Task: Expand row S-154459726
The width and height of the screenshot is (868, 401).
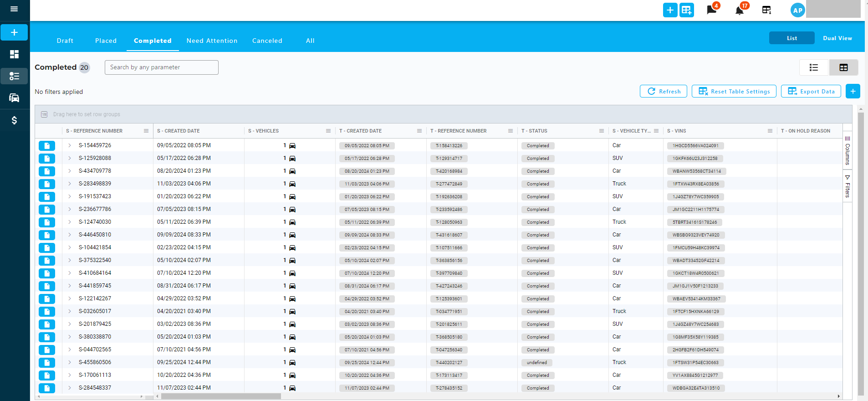Action: [x=70, y=145]
